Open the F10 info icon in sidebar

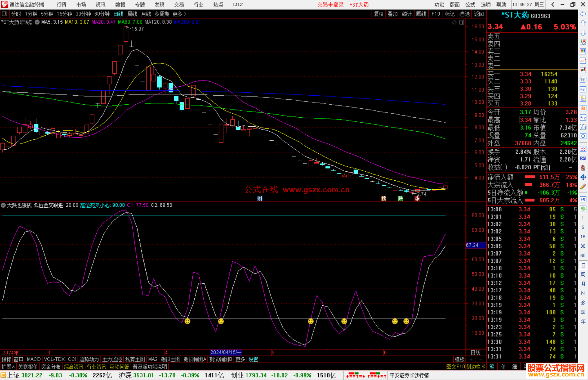pyautogui.click(x=583, y=89)
